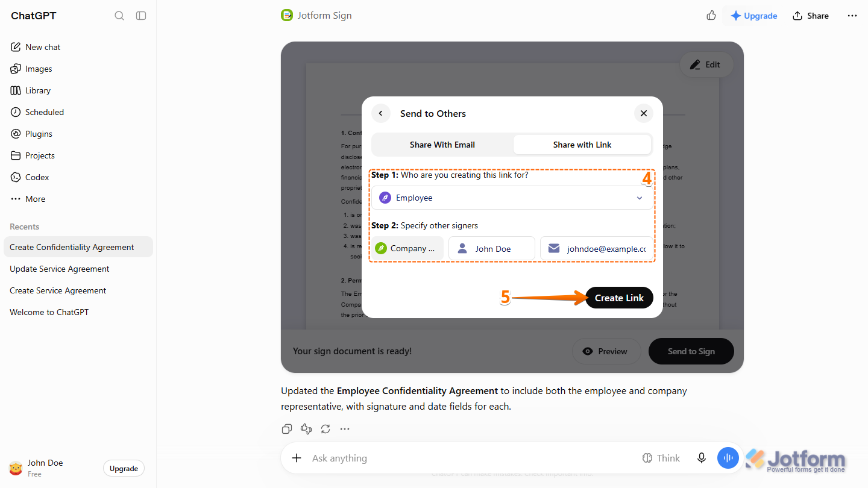Image resolution: width=868 pixels, height=488 pixels.
Task: Click the johndoe@example.com email field
Action: click(596, 248)
